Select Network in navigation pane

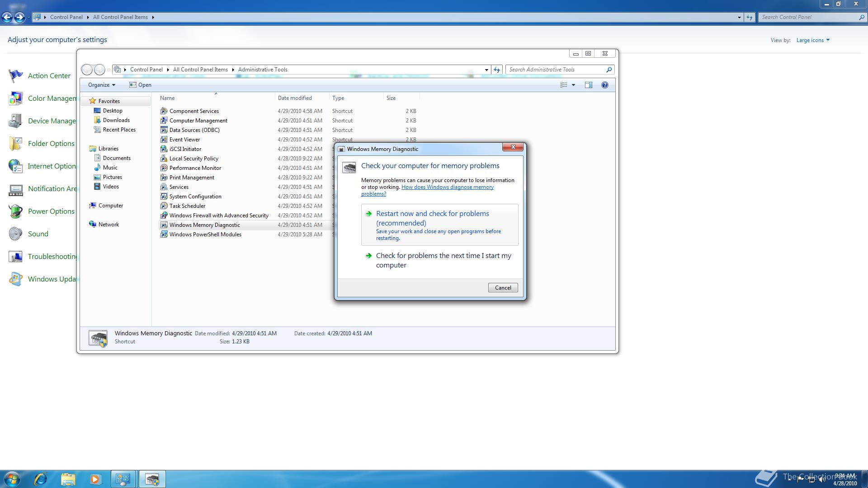pyautogui.click(x=108, y=225)
